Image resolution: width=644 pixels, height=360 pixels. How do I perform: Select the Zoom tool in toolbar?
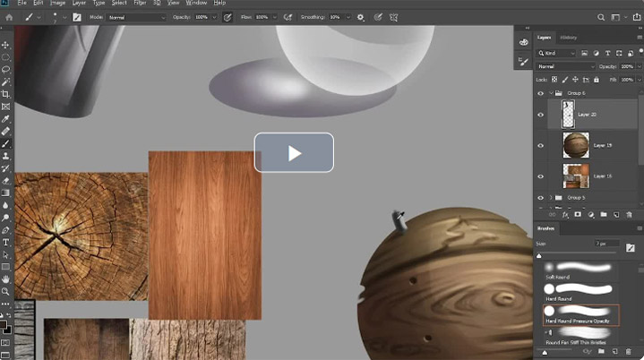point(5,291)
